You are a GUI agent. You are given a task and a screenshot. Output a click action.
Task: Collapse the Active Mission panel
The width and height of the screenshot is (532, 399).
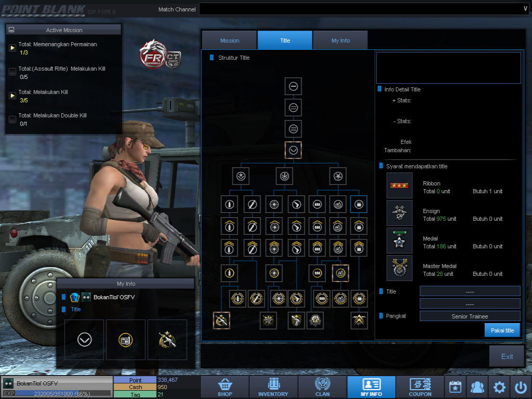11,30
